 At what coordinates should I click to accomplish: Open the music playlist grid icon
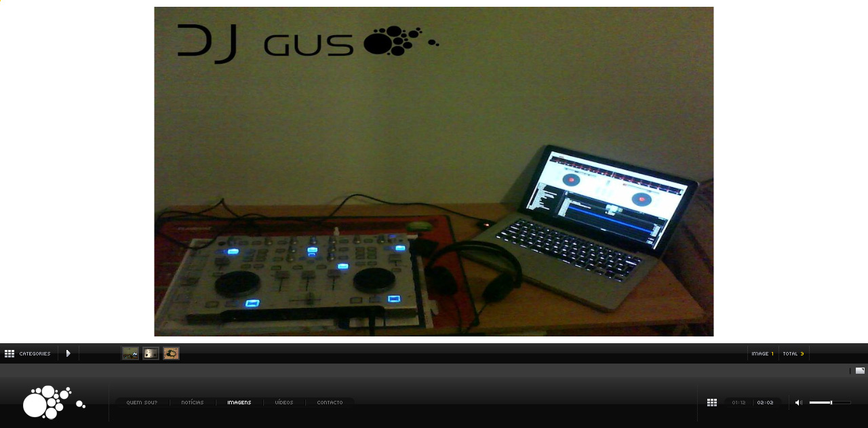(x=712, y=403)
